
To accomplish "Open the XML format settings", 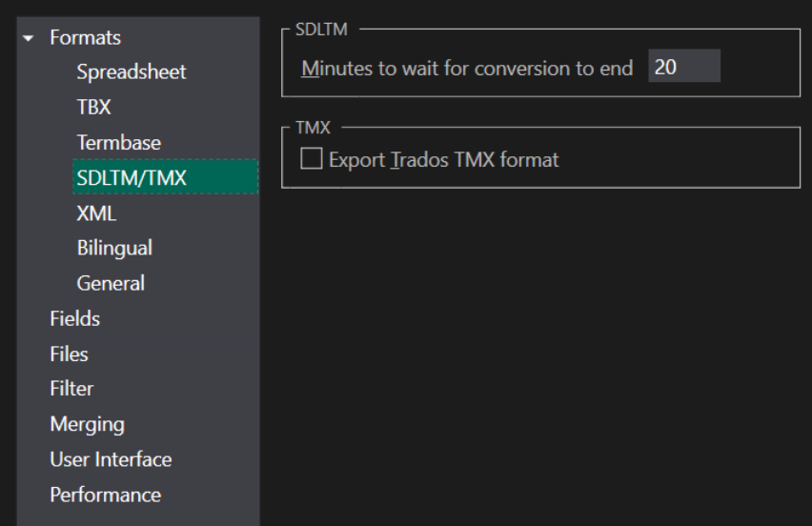I will click(96, 213).
